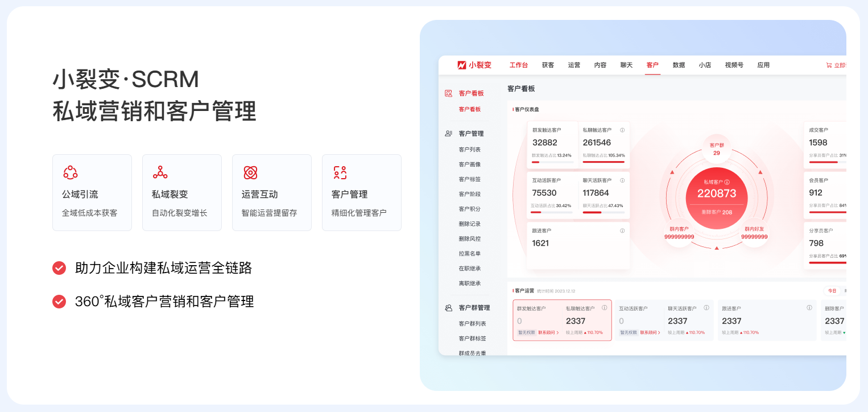Click the 运营互动 atom icon
The width and height of the screenshot is (868, 412).
click(x=250, y=172)
